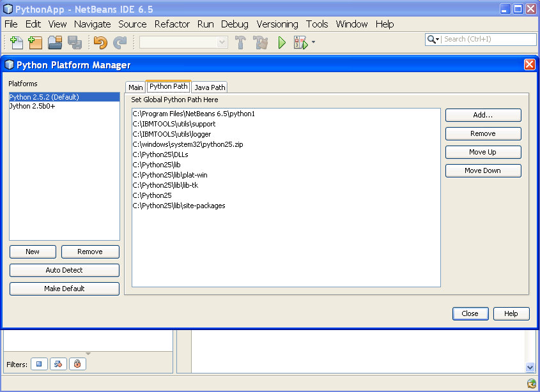Viewport: 540px width, 392px height.
Task: Toggle the lock non-public filter button
Action: click(77, 364)
